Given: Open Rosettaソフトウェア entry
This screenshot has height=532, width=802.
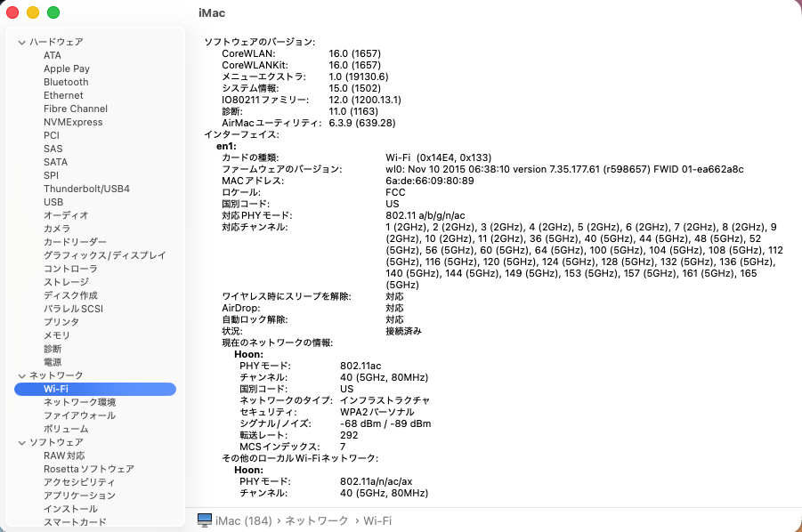Looking at the screenshot, I should tap(89, 469).
